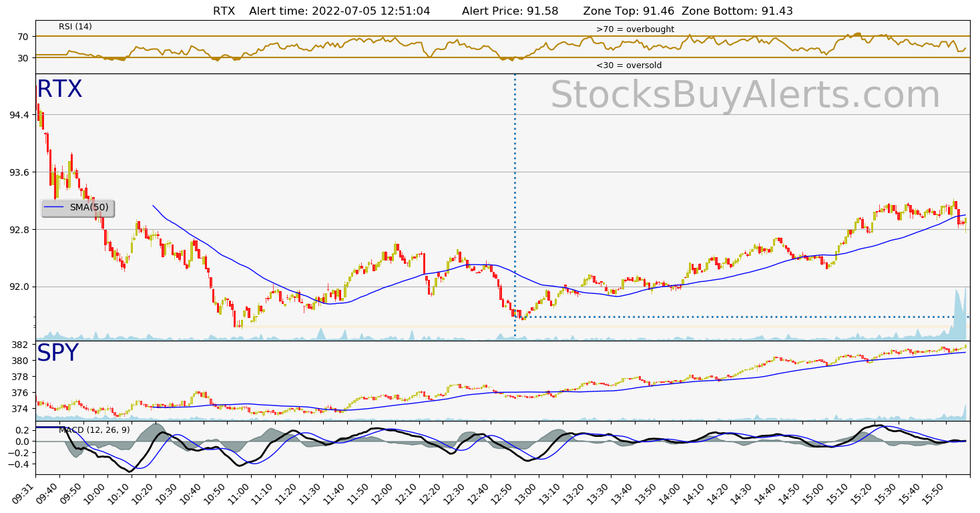Click the Zone Bottom 91.43 text in title
The width and height of the screenshot is (980, 513).
click(737, 11)
